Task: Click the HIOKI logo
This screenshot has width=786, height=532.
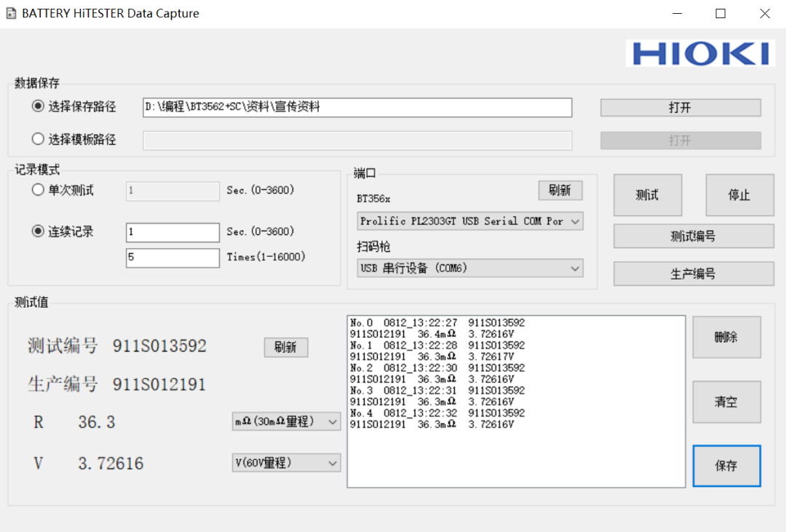Action: pyautogui.click(x=700, y=54)
